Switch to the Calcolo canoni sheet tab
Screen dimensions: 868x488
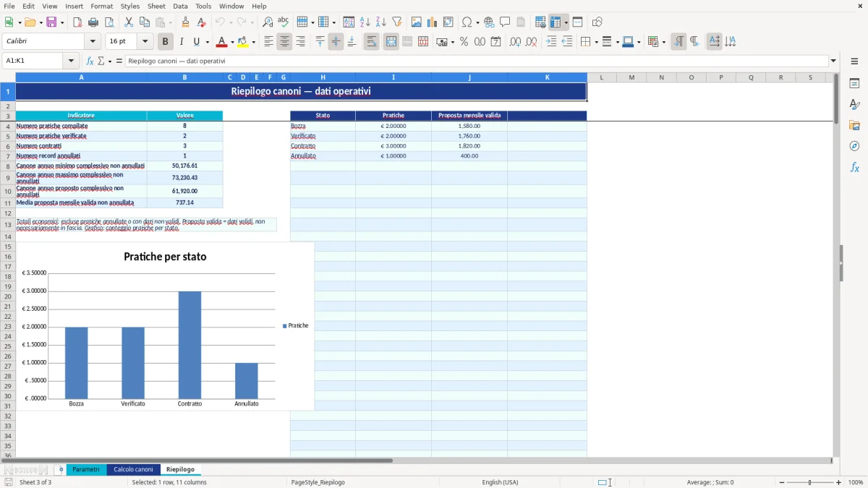click(x=133, y=469)
